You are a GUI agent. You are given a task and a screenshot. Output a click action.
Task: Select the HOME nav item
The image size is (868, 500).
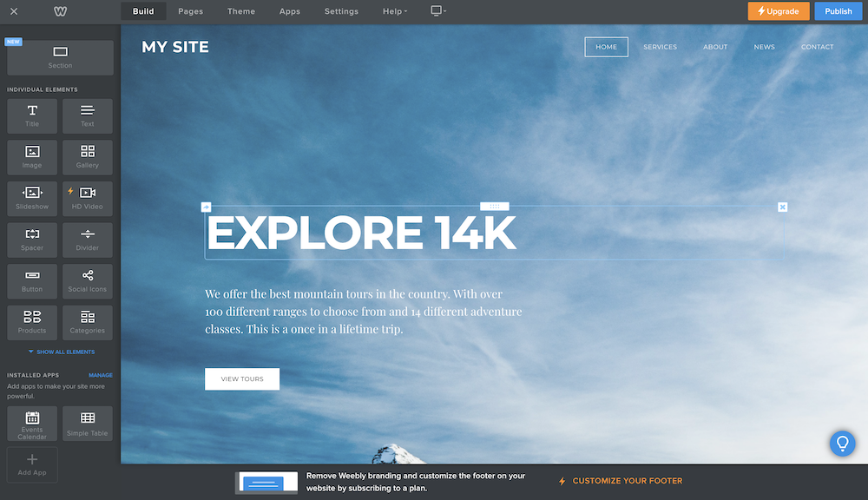(x=606, y=47)
